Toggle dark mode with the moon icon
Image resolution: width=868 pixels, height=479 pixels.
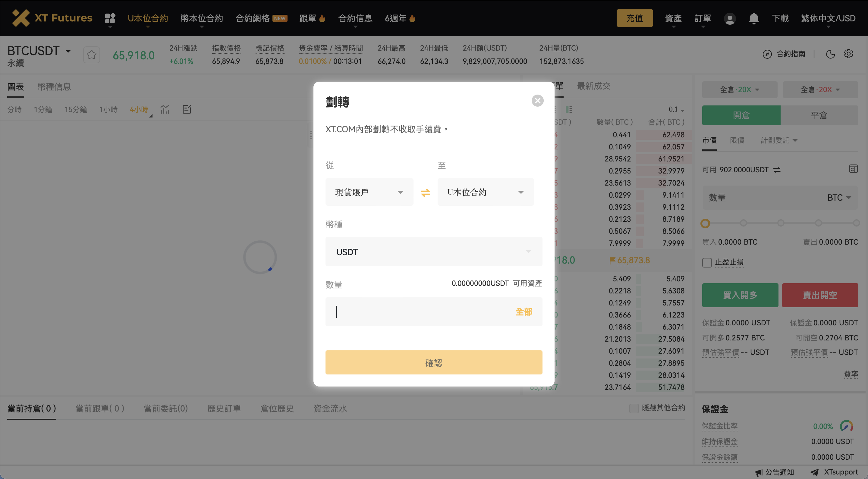[830, 54]
